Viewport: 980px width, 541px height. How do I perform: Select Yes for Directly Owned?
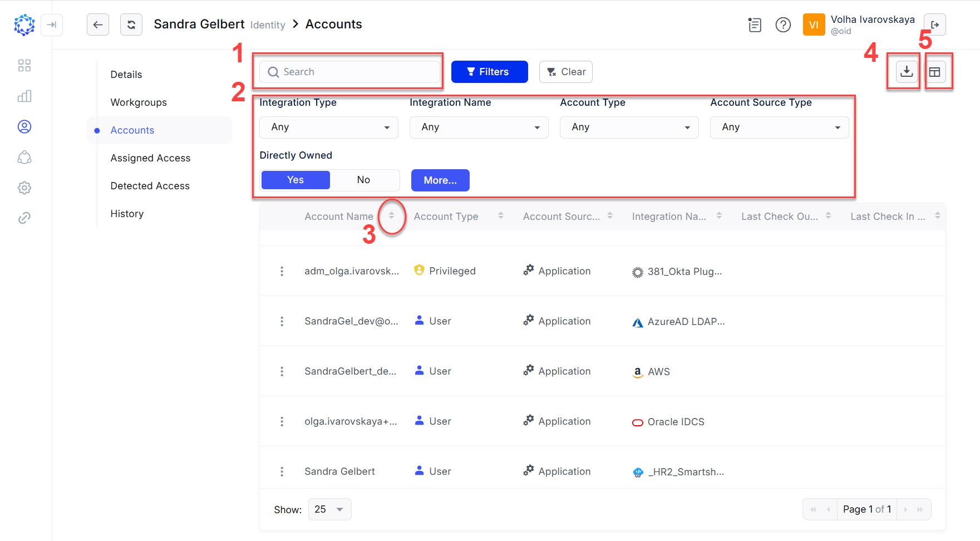295,180
